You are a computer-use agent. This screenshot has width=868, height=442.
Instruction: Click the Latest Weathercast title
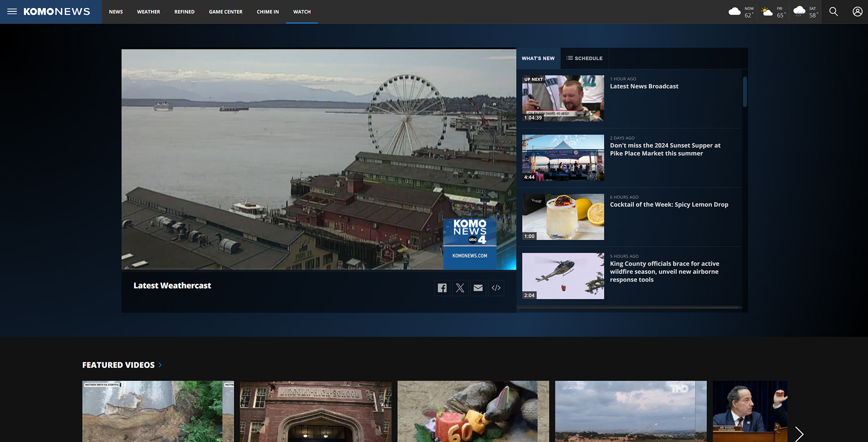point(172,285)
